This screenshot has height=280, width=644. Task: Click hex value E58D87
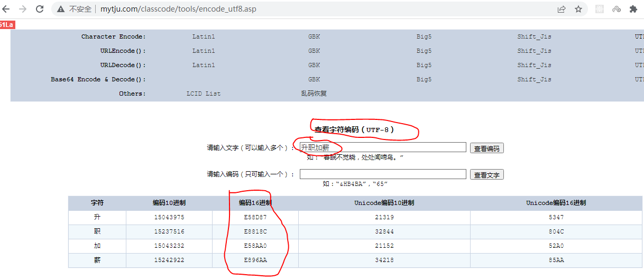tap(255, 217)
